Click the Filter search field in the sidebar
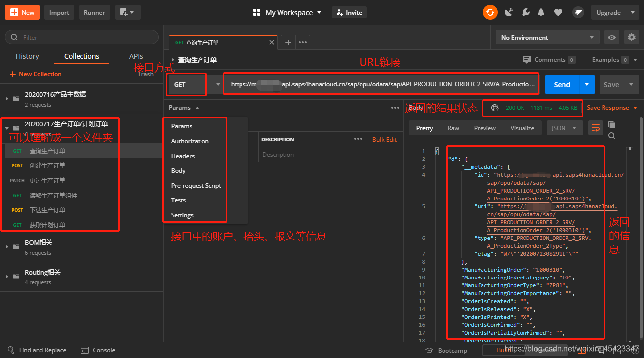The image size is (644, 358). tap(81, 37)
